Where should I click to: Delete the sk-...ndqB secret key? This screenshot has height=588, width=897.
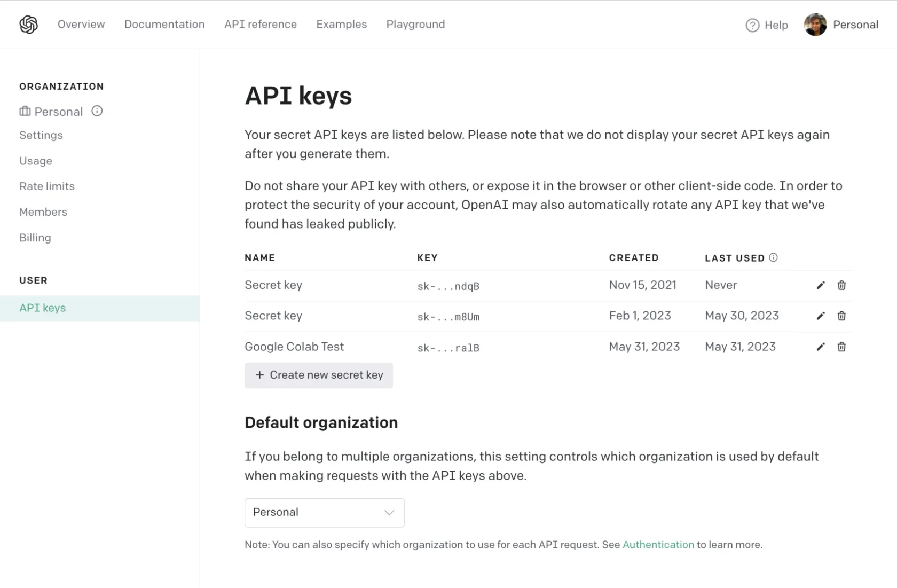[841, 285]
